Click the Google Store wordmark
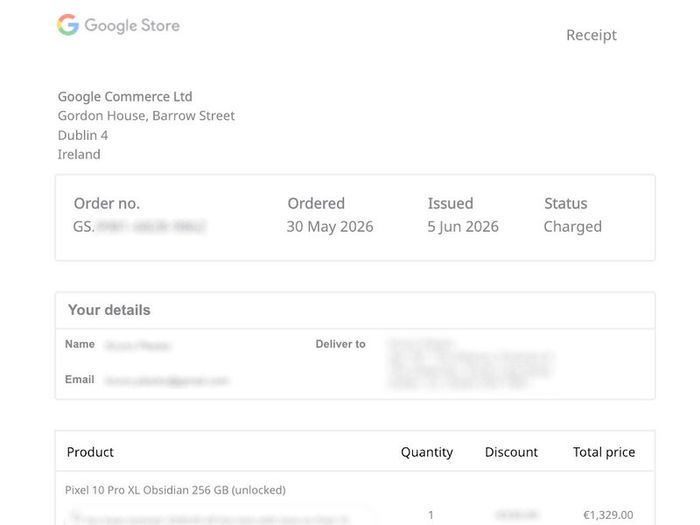Image resolution: width=700 pixels, height=525 pixels. pos(132,25)
